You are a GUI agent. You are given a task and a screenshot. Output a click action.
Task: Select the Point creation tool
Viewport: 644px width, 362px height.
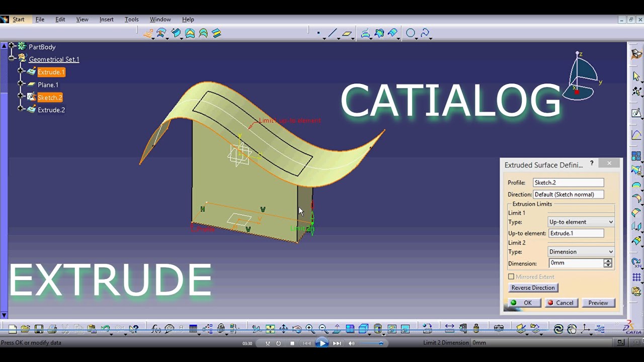point(318,33)
